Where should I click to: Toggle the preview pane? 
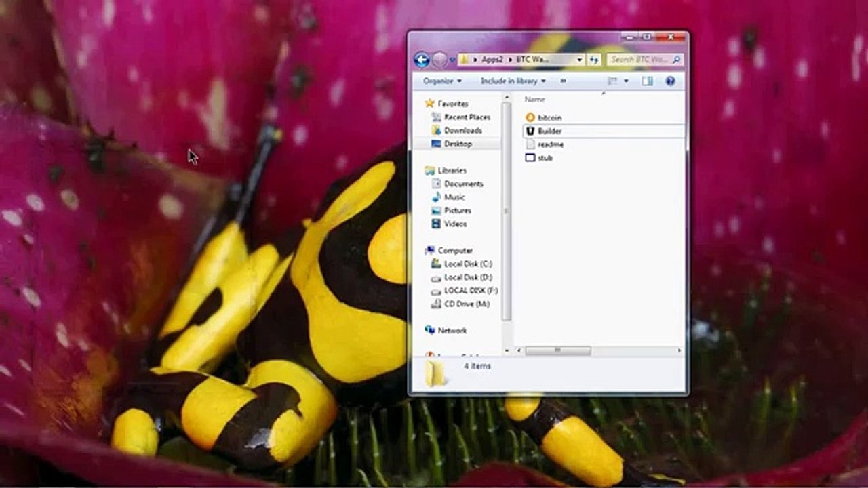(x=647, y=81)
